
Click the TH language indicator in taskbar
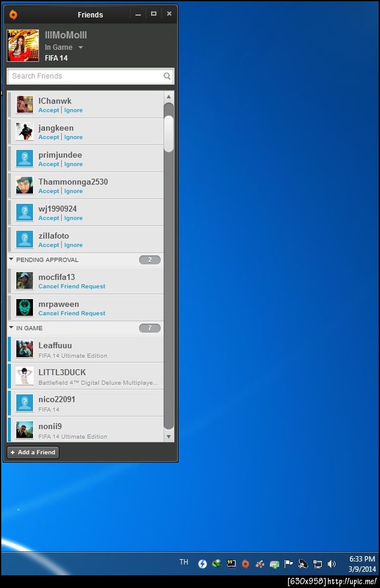pos(184,562)
